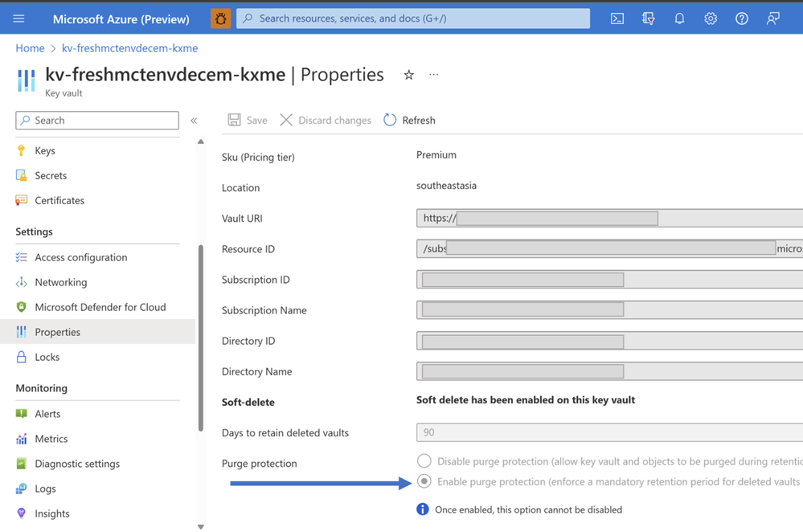This screenshot has height=532, width=803.
Task: Click the Directory Name field
Action: coord(609,372)
